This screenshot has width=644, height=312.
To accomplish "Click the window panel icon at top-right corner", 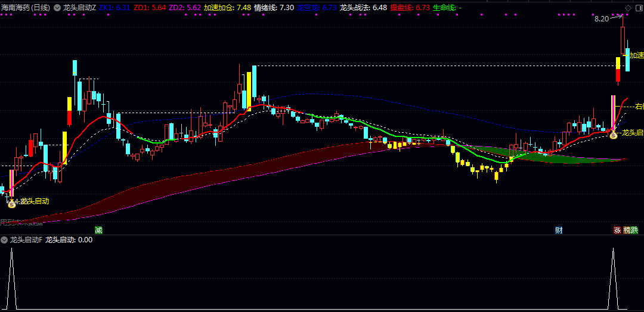I will [637, 8].
